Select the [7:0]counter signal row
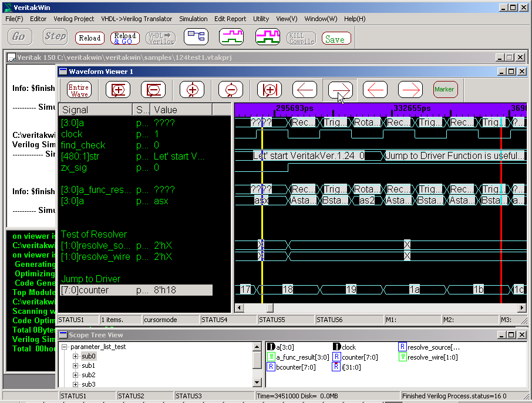 [136, 290]
